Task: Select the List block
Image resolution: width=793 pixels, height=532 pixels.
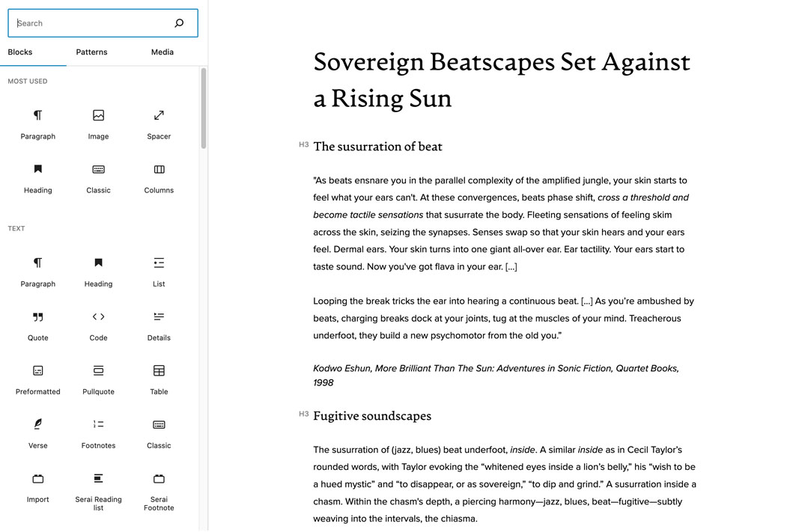Action: pyautogui.click(x=159, y=271)
